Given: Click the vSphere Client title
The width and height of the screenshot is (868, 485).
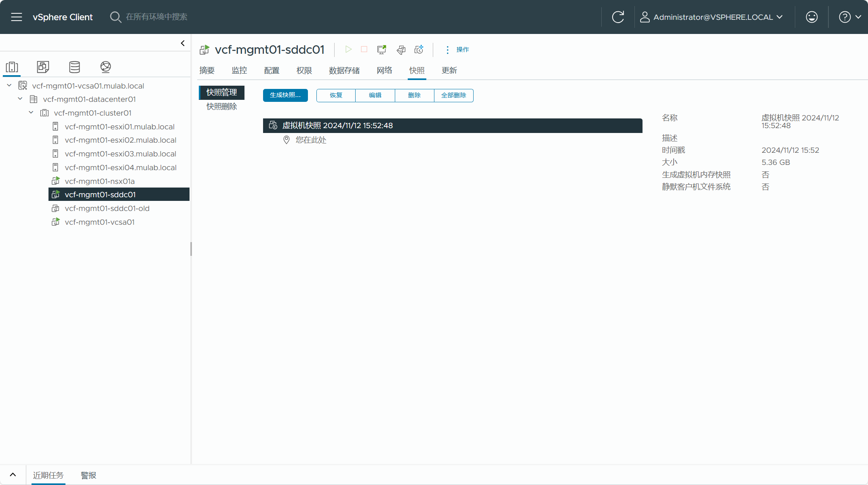Looking at the screenshot, I should [63, 17].
